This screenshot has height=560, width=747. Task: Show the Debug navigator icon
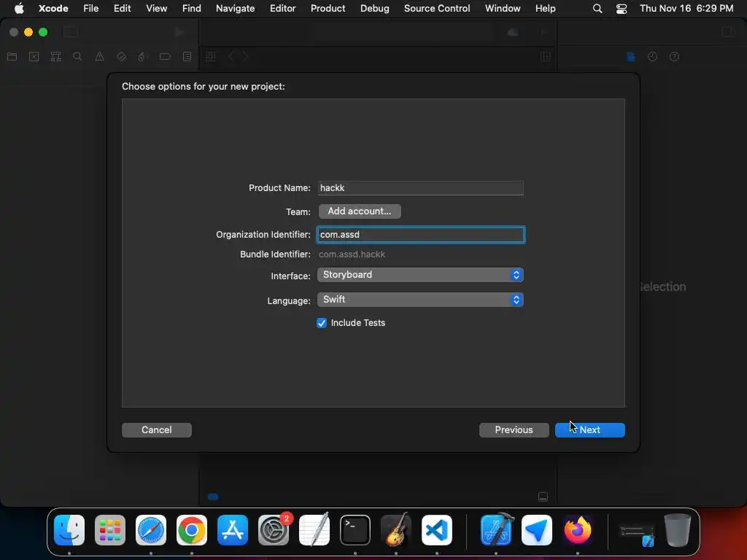pos(142,57)
